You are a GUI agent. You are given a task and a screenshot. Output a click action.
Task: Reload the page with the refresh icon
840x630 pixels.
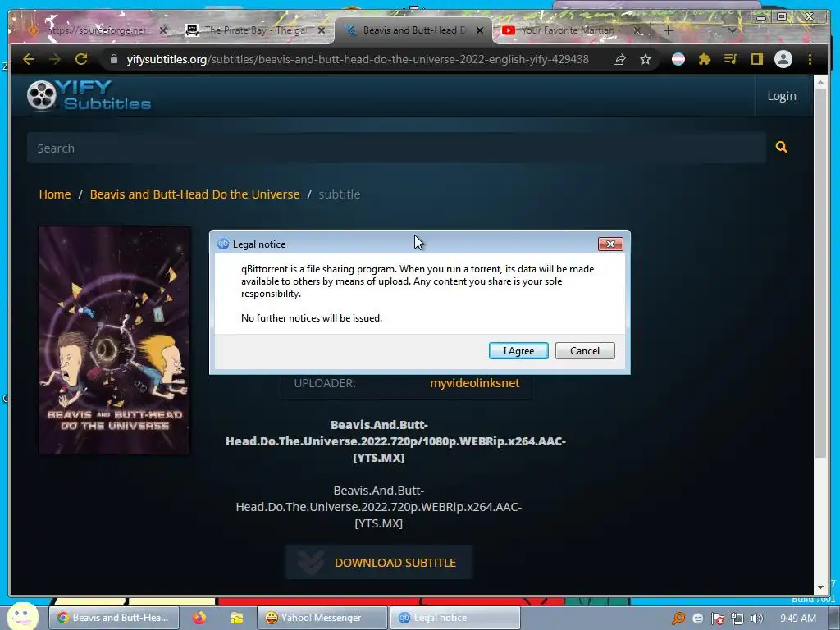click(81, 59)
